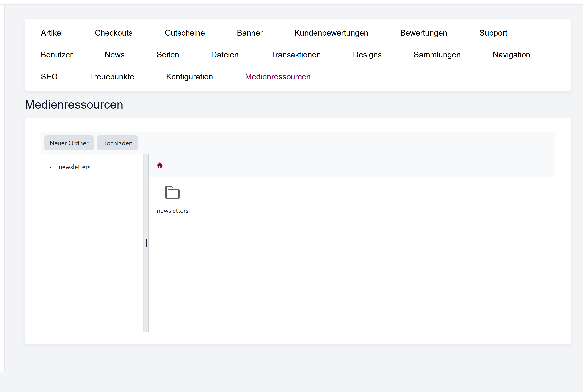
Task: Navigate to Sammlungen
Action: pos(437,55)
